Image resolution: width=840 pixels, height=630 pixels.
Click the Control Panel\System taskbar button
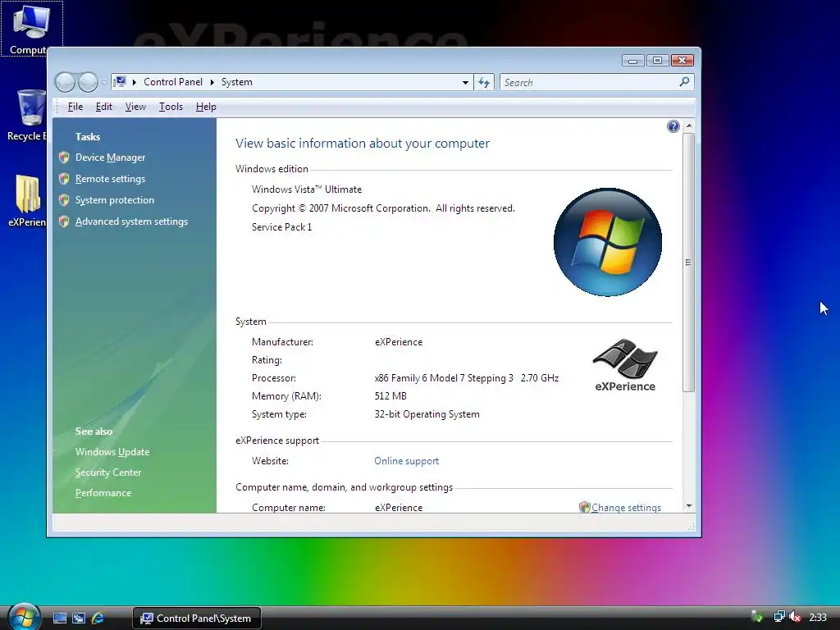(x=197, y=619)
